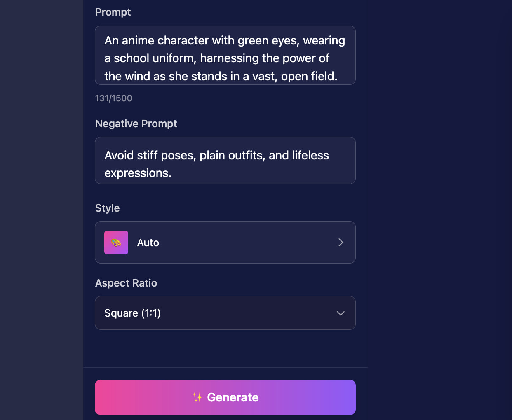This screenshot has width=512, height=420.
Task: Click the right chevron in the Style selector
Action: 341,243
